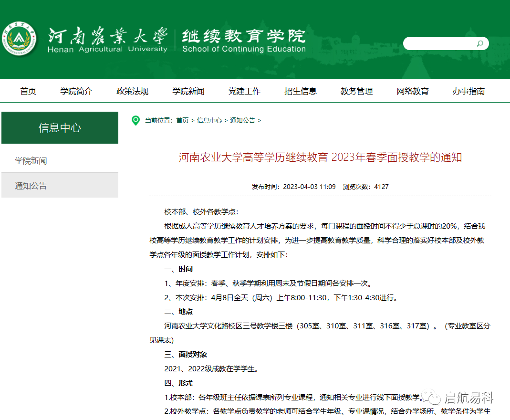Click the 一、时间 section heading

click(x=178, y=269)
